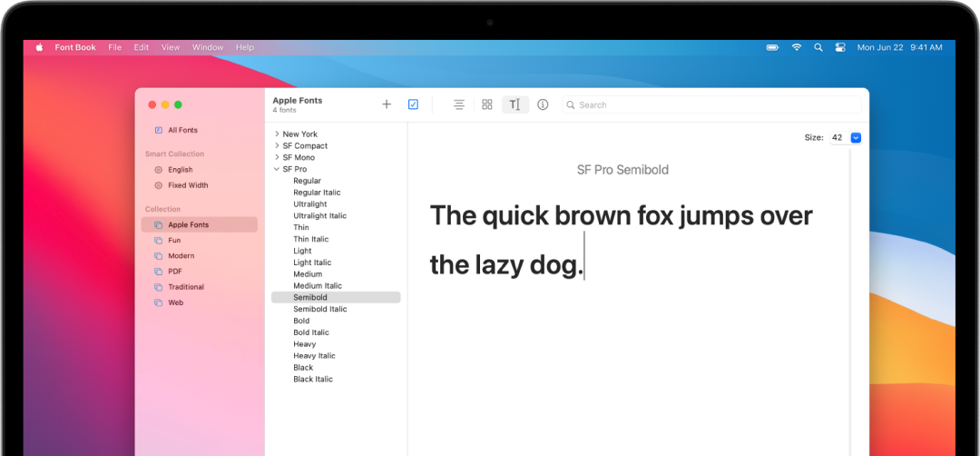Select the Ultralight style
980x456 pixels.
pyautogui.click(x=310, y=203)
